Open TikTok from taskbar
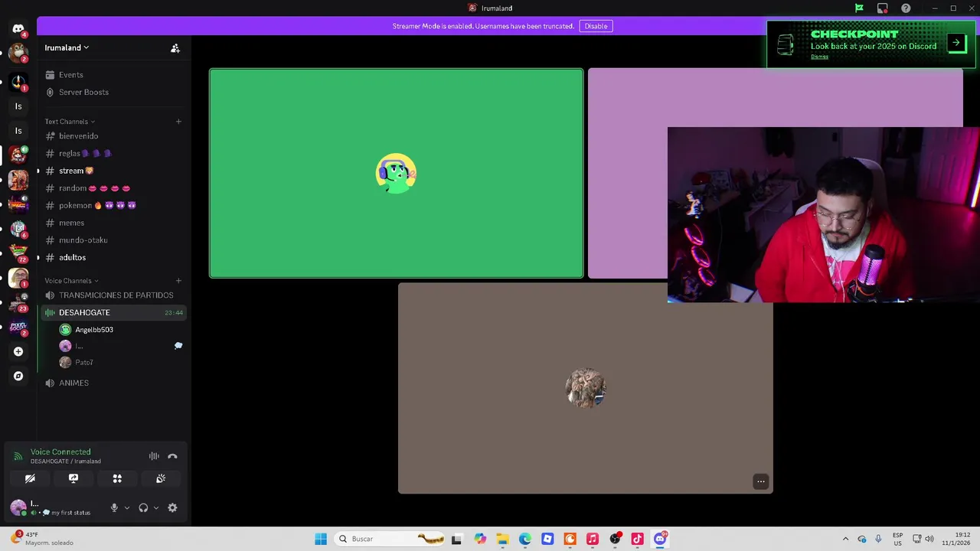 coord(637,539)
